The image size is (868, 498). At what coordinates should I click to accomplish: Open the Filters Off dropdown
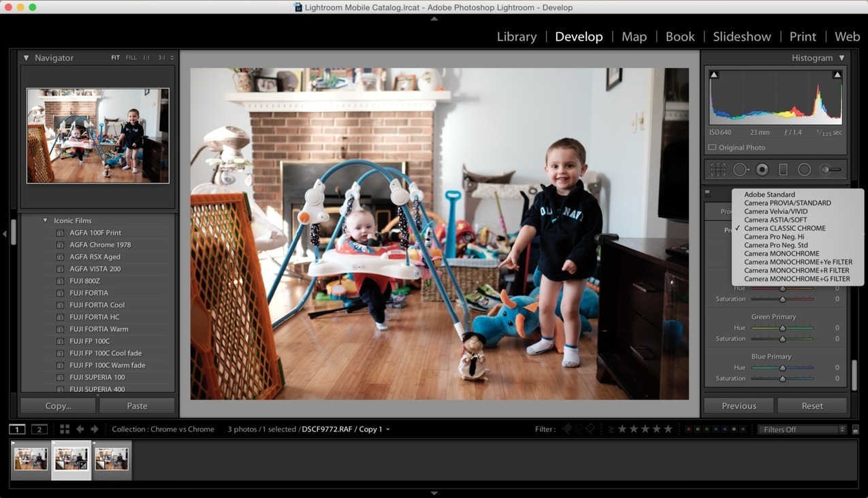pyautogui.click(x=801, y=429)
